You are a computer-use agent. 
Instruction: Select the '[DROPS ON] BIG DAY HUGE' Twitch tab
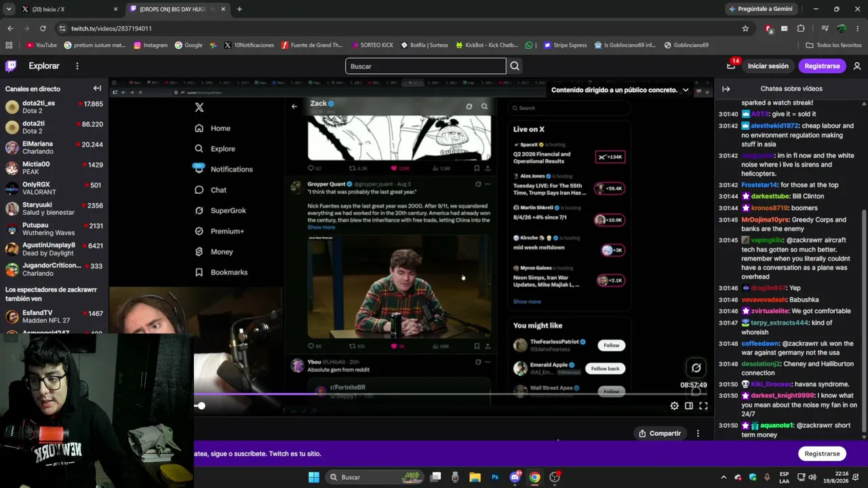coord(178,9)
